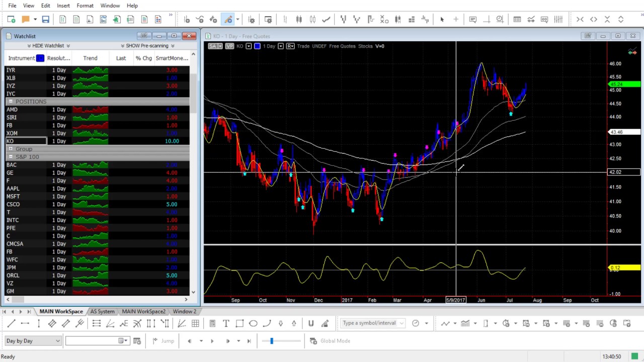Click the green puzzle piece document icon

(117, 19)
